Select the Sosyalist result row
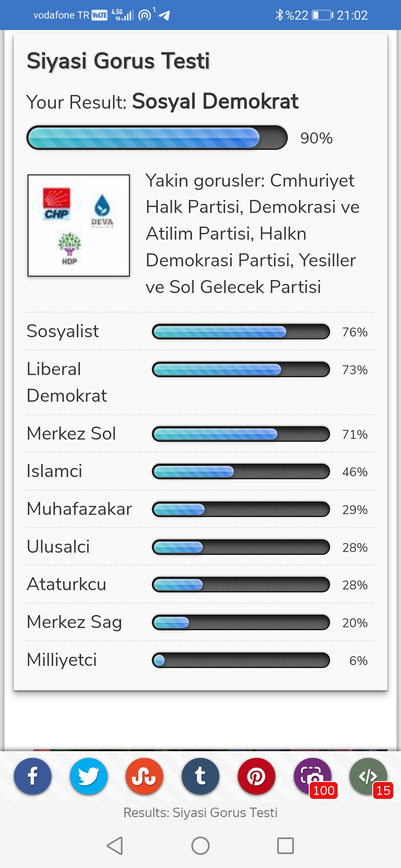 [200, 331]
